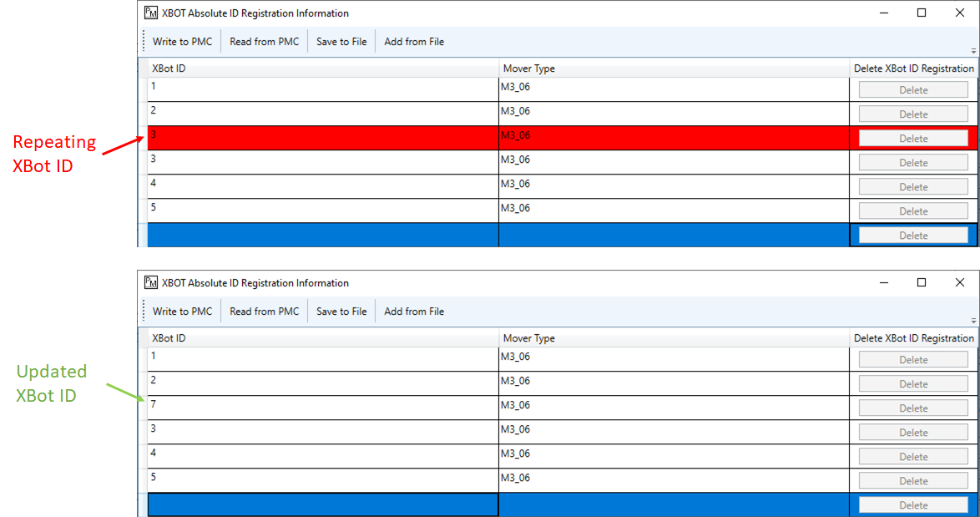Select Mover Type cell in the XBot ID 7 row

pyautogui.click(x=673, y=408)
